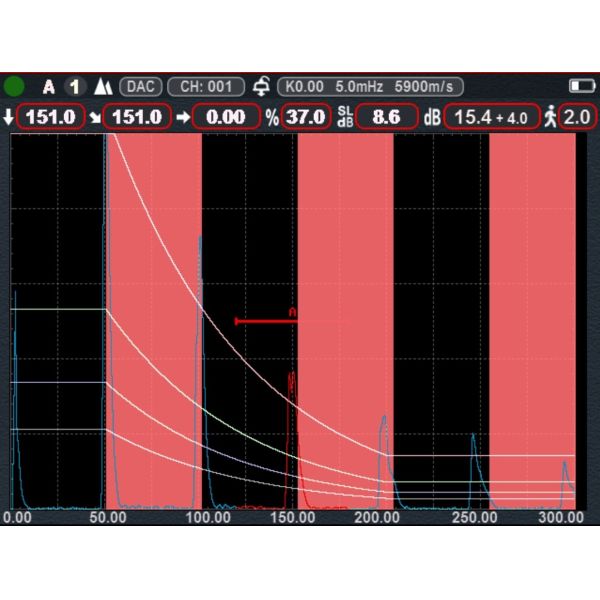The width and height of the screenshot is (600, 600).
Task: Click the number 1 round badge
Action: (x=75, y=87)
